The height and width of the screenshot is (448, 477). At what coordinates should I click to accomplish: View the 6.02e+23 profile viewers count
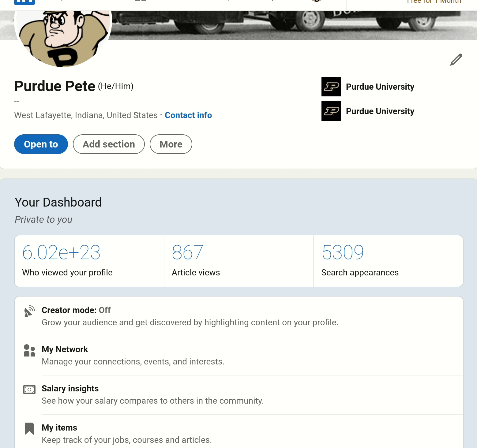(x=61, y=252)
